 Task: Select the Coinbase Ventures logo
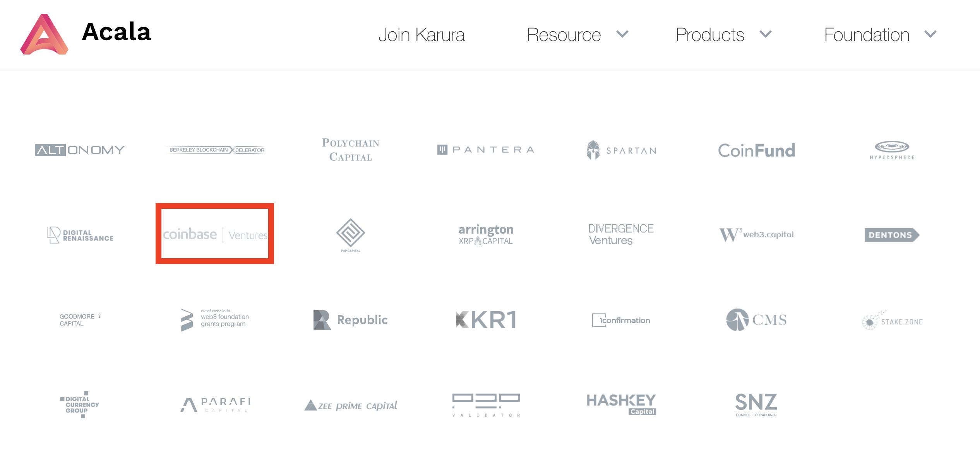click(x=215, y=234)
